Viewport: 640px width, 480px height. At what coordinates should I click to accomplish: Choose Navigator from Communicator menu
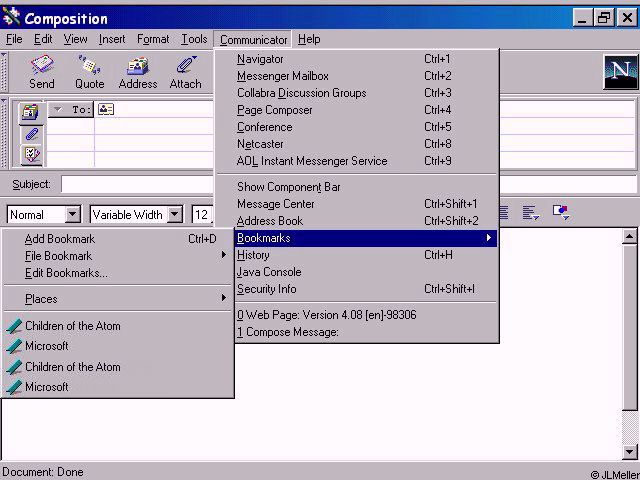357,59
